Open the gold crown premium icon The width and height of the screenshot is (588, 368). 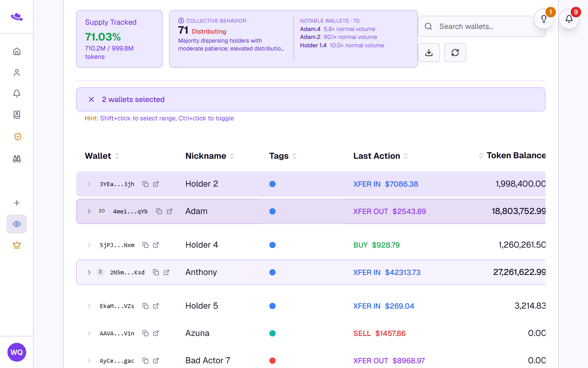tap(17, 245)
